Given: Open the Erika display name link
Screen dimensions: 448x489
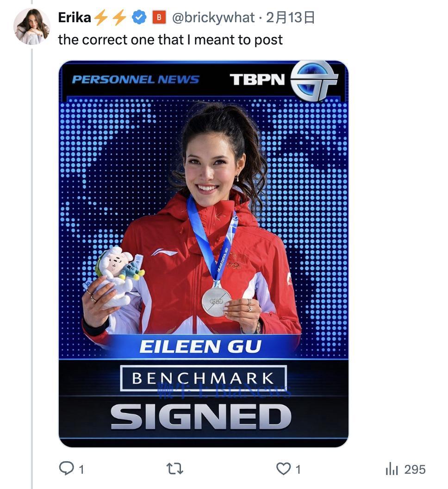Looking at the screenshot, I should tap(75, 18).
